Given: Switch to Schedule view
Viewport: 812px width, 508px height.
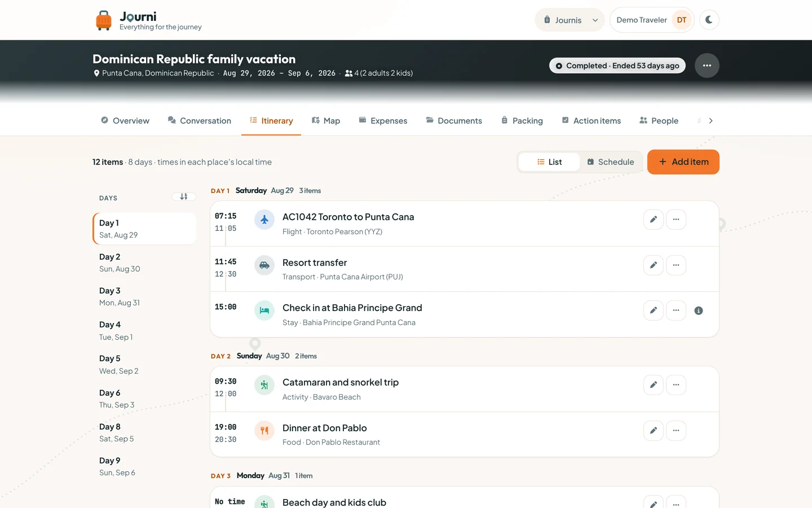Looking at the screenshot, I should (611, 162).
